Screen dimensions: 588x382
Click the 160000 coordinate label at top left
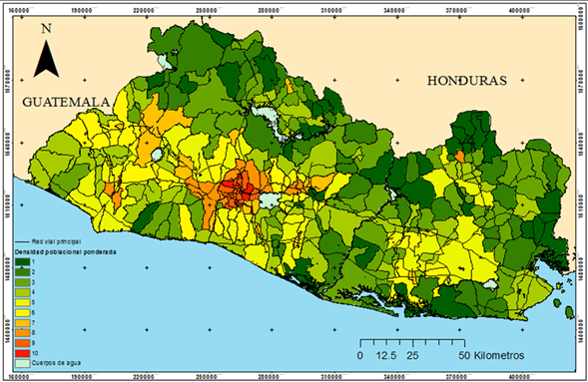19,11
